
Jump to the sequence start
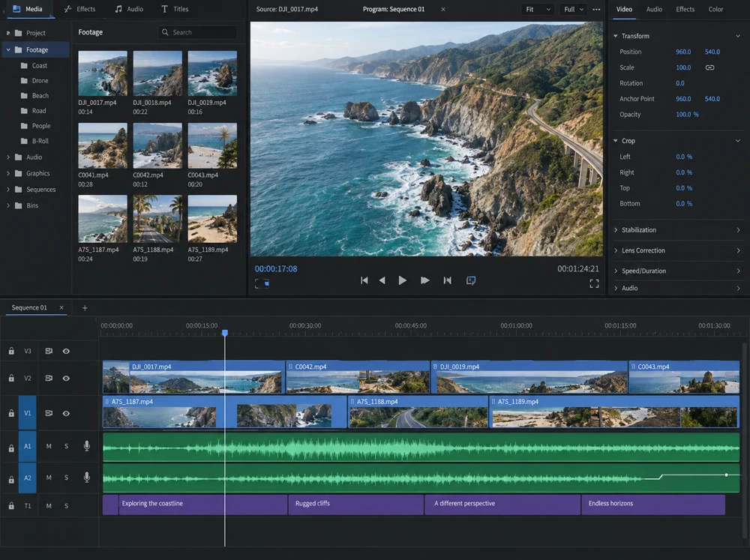tap(364, 280)
